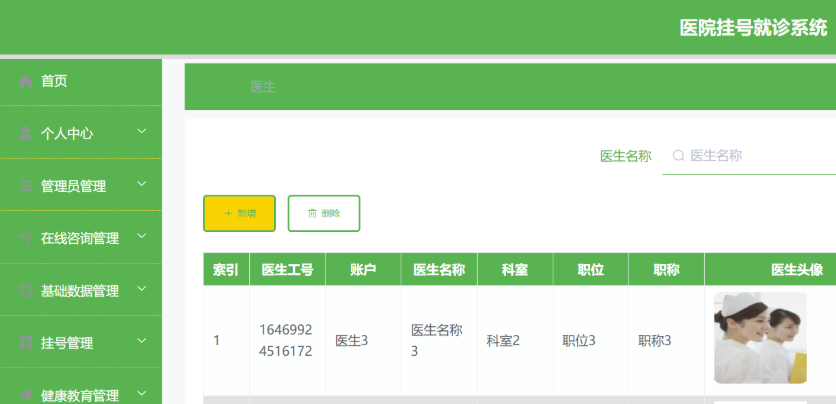
Task: Open the 挂号管理 menu item
Action: 67,343
